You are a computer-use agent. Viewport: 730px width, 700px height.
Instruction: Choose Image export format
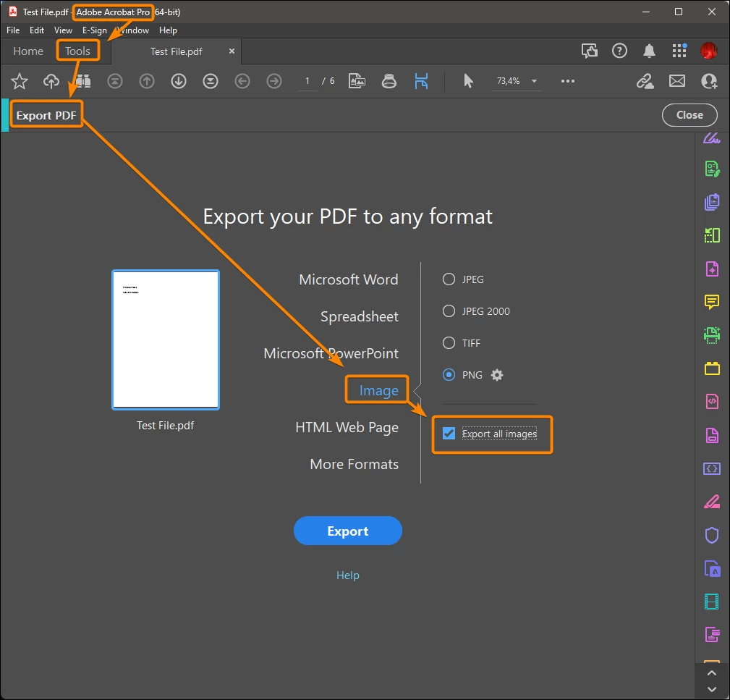378,390
